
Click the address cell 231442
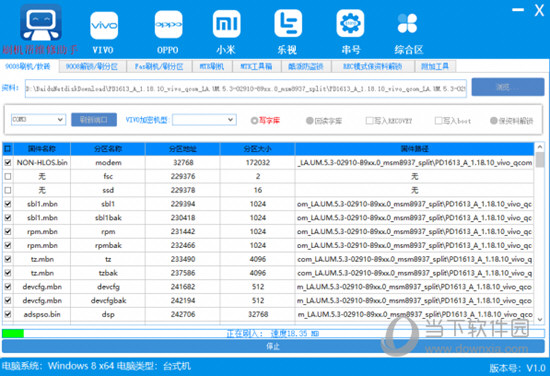click(183, 231)
